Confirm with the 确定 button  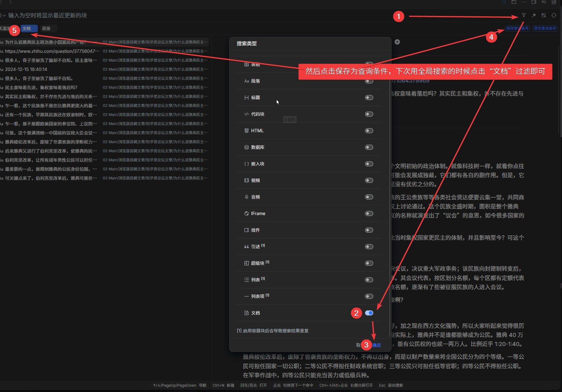tap(377, 345)
